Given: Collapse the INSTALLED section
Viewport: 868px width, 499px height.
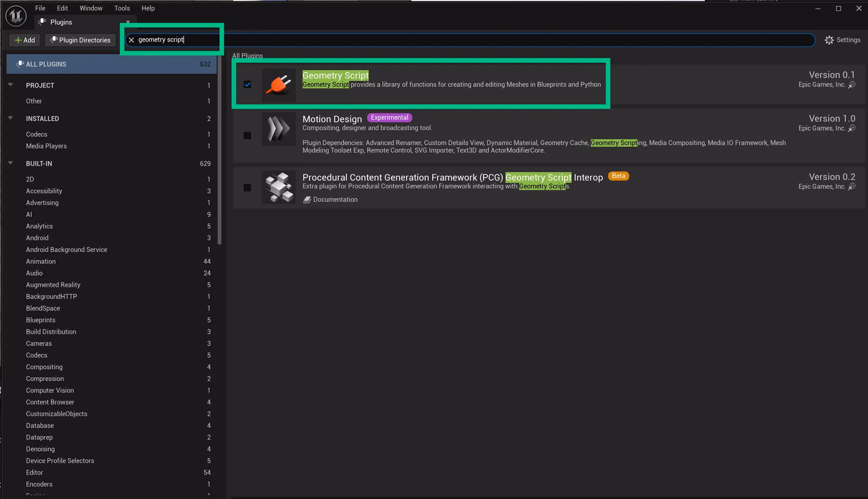Looking at the screenshot, I should [10, 118].
